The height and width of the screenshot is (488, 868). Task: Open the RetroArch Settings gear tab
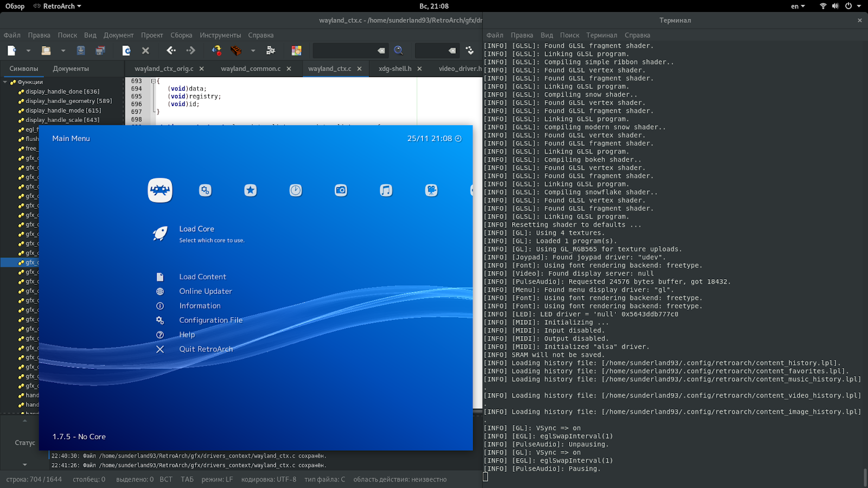click(x=205, y=190)
